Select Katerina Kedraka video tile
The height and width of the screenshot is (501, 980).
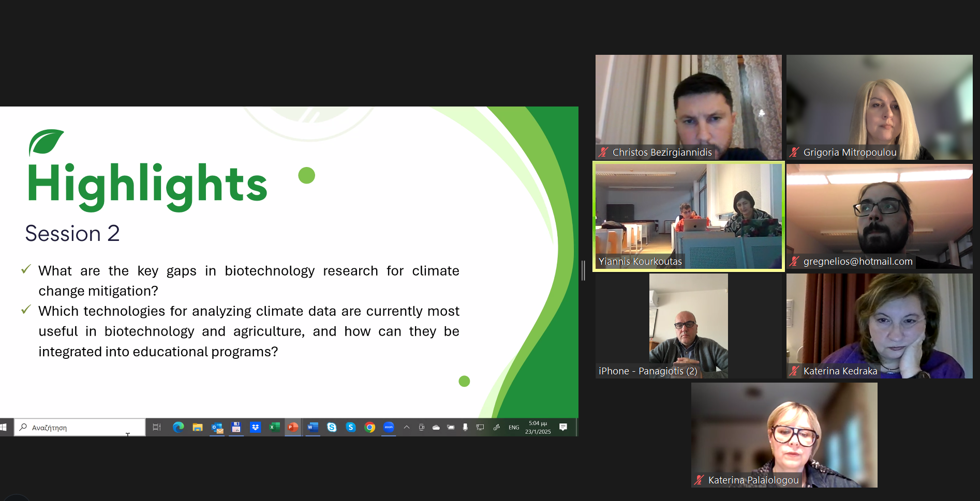coord(880,326)
